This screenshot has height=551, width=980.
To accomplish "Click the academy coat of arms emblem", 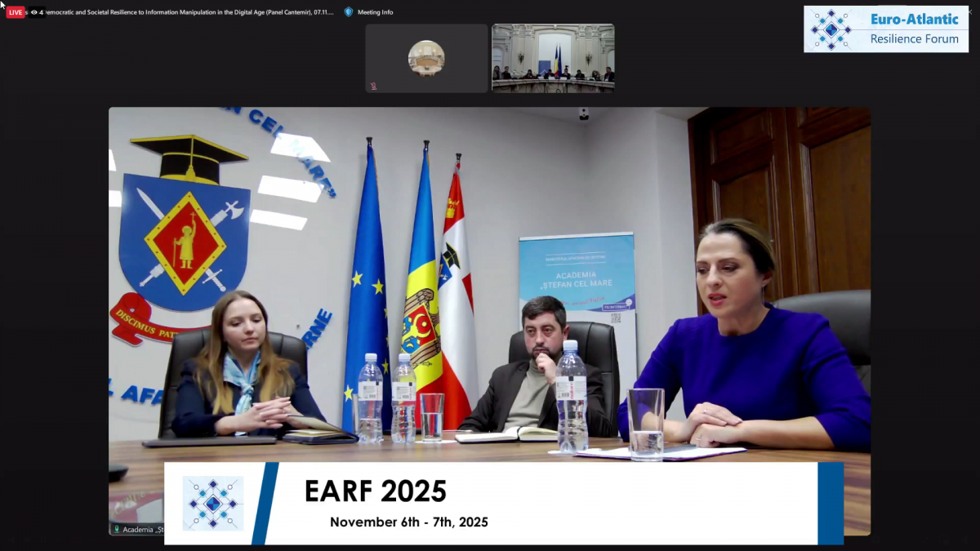I will 185,237.
